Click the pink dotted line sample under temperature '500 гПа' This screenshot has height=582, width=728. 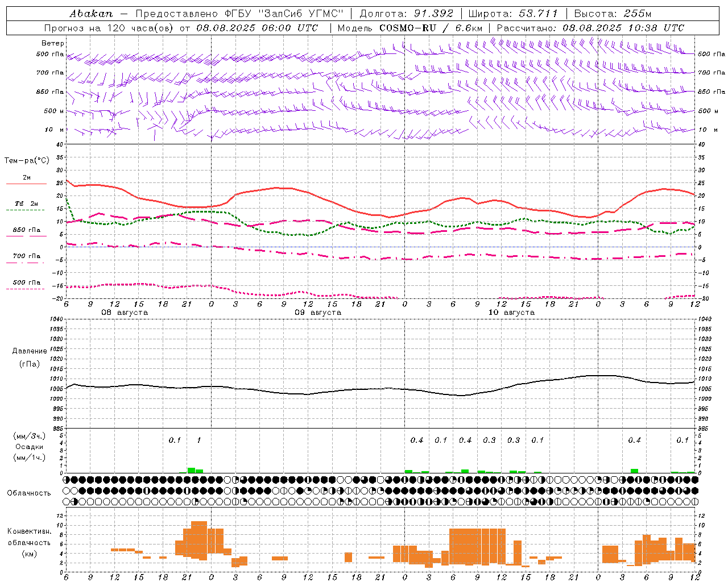(x=26, y=289)
